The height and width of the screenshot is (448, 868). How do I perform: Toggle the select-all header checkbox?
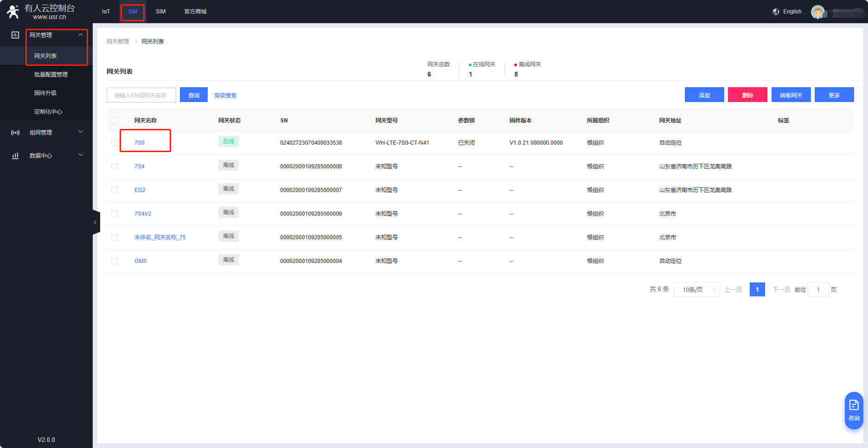115,121
